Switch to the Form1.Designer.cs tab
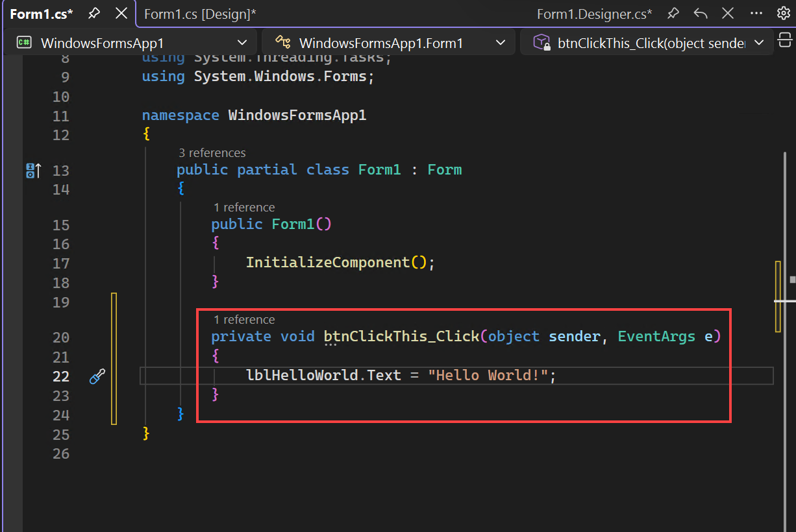The width and height of the screenshot is (796, 532). pos(594,12)
